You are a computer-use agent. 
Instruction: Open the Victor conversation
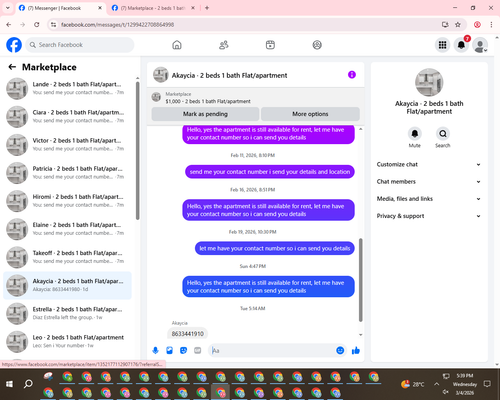click(x=67, y=145)
